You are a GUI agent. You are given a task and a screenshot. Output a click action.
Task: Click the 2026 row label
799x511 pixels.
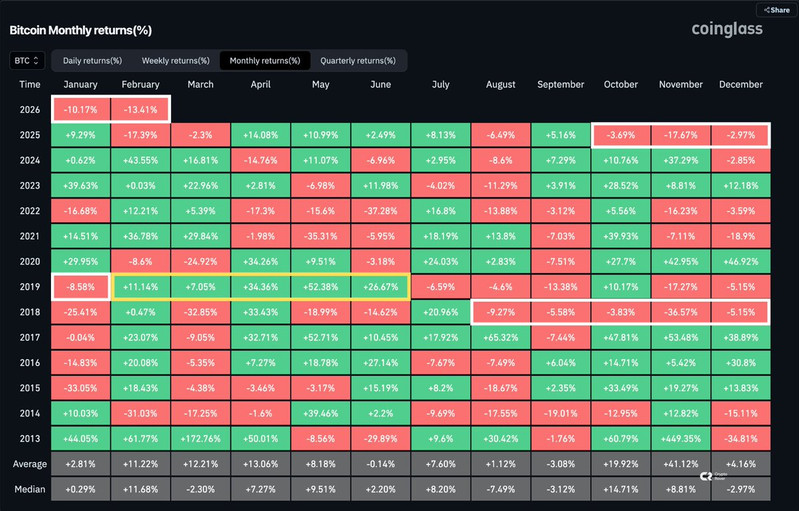(30, 109)
